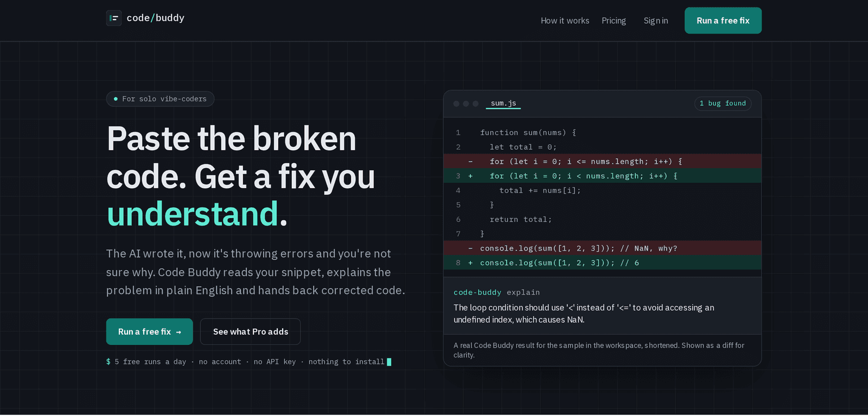
Task: Click the dollar prompt symbol
Action: (108, 362)
